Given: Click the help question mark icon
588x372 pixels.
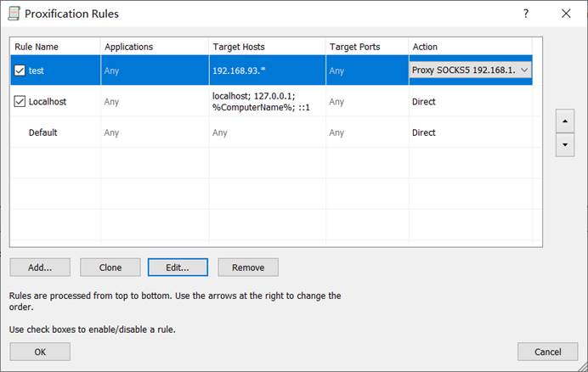Looking at the screenshot, I should pos(526,14).
